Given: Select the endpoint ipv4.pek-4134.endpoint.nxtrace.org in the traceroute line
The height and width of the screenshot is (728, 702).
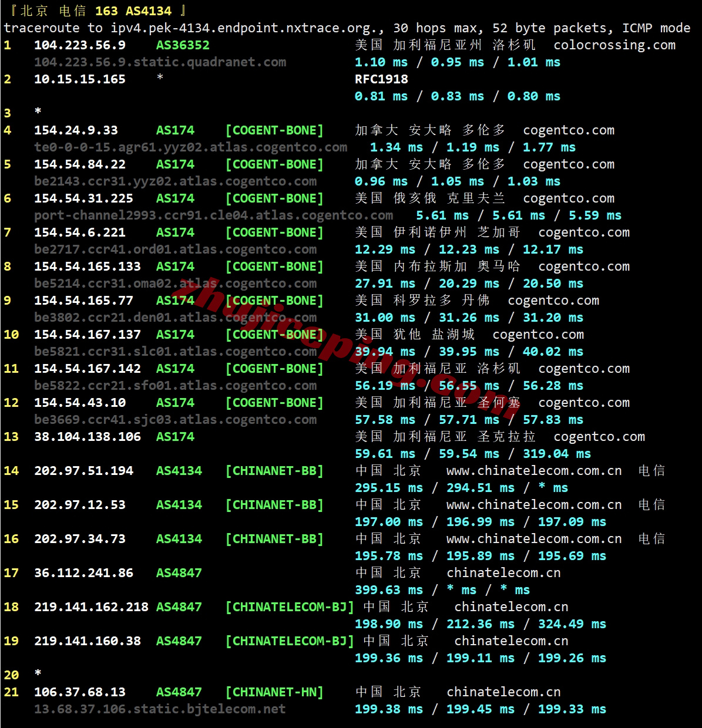Looking at the screenshot, I should (x=240, y=28).
